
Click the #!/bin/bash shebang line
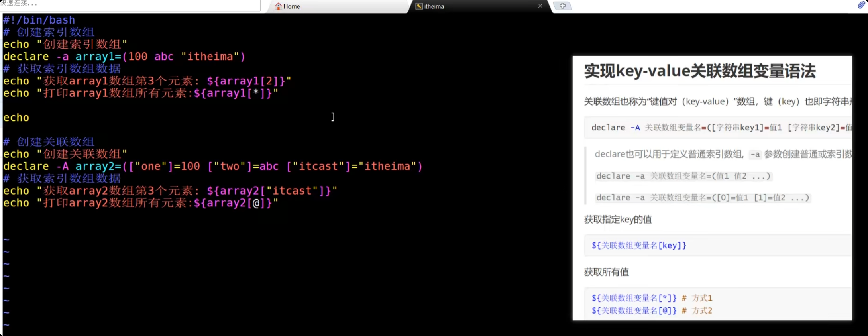[39, 20]
